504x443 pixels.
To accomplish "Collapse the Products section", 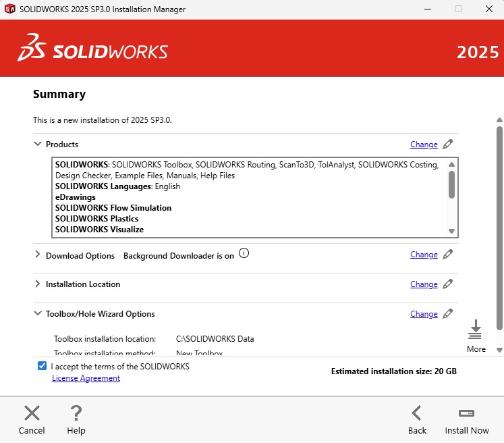I will (37, 145).
